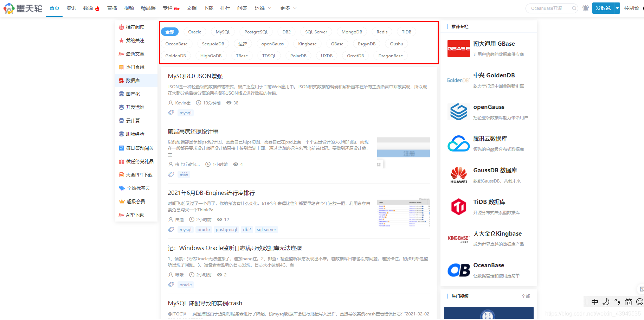This screenshot has height=320, width=644.
Task: Open the 精品课 navigation item
Action: click(148, 8)
